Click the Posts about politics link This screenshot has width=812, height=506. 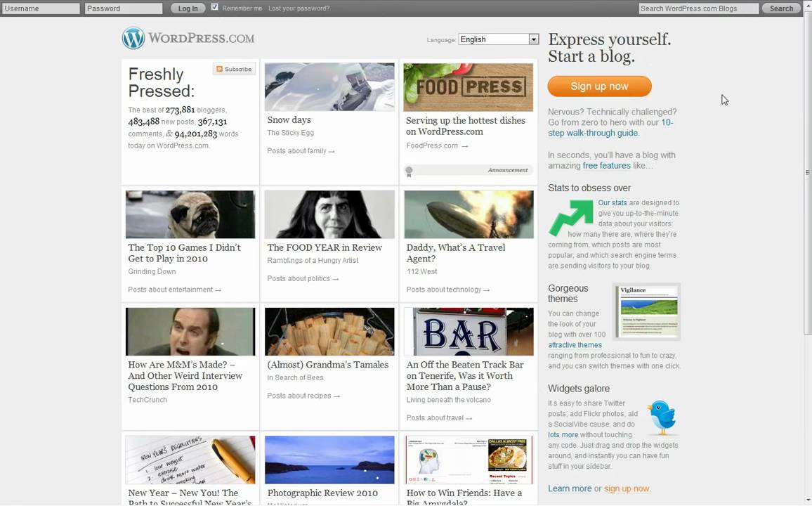(303, 278)
